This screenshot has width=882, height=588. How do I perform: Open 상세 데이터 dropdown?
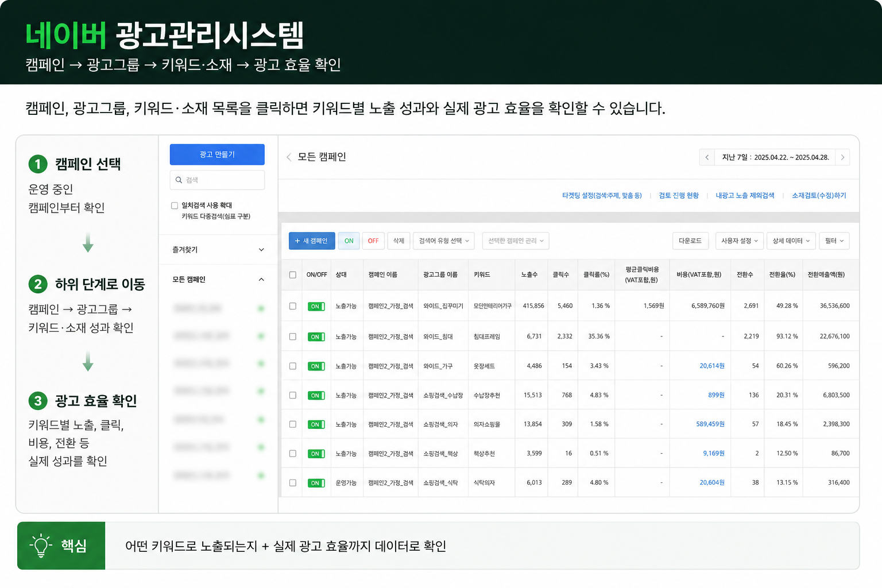tap(791, 241)
